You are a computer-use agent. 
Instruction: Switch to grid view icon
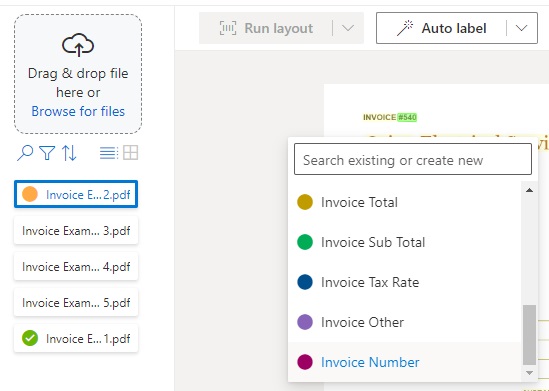[131, 153]
